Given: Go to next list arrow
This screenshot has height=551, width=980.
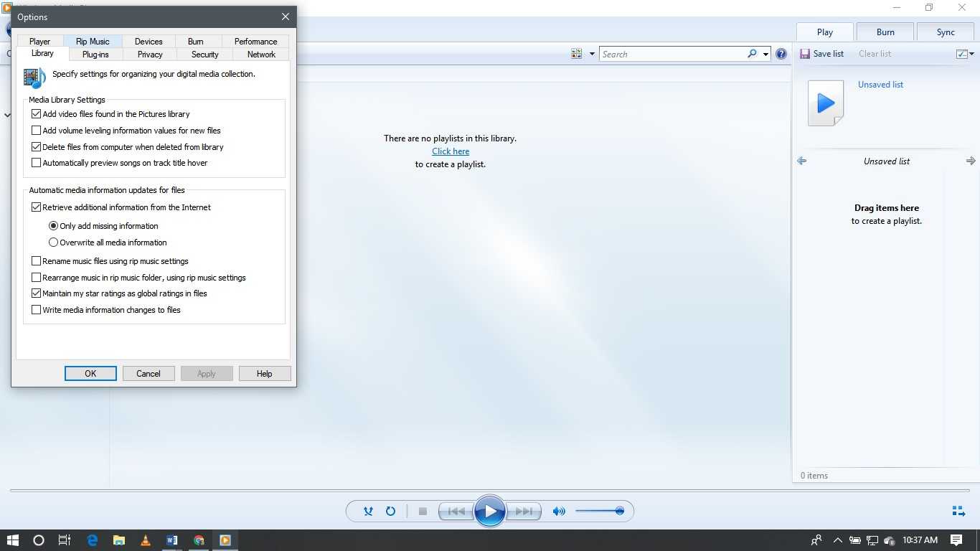Looking at the screenshot, I should (x=971, y=161).
